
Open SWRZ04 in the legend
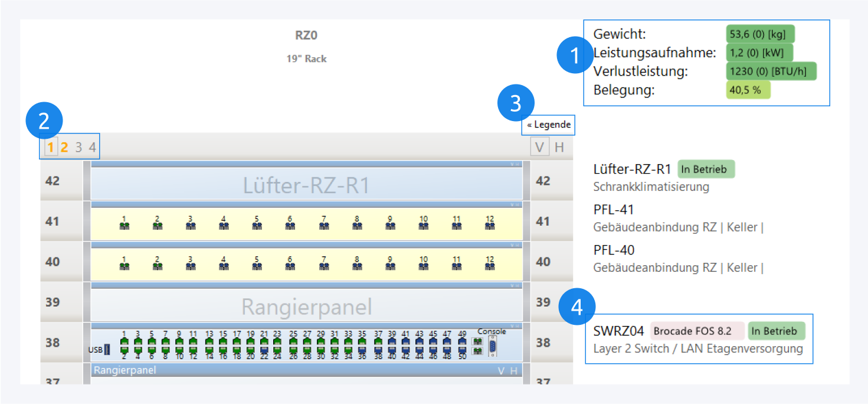point(618,331)
